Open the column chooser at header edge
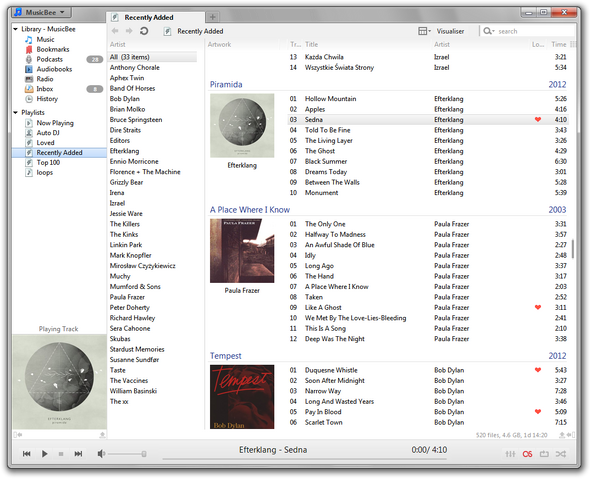 tap(573, 44)
